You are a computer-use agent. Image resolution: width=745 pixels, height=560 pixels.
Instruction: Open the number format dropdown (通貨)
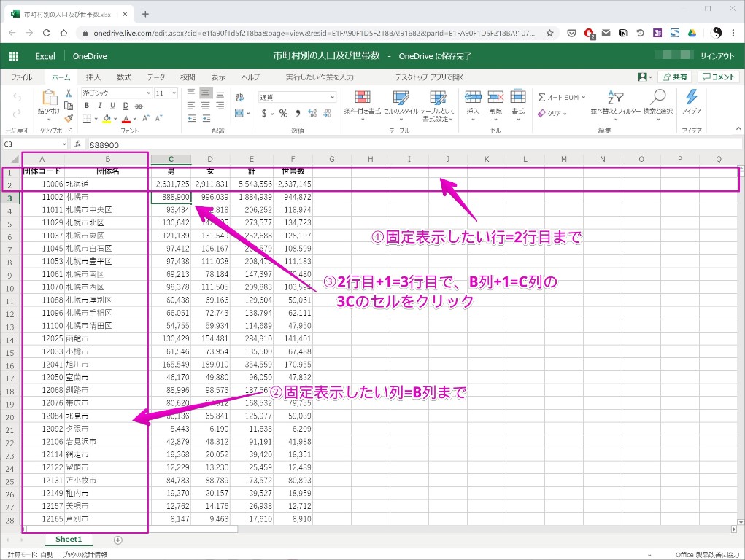(x=297, y=97)
